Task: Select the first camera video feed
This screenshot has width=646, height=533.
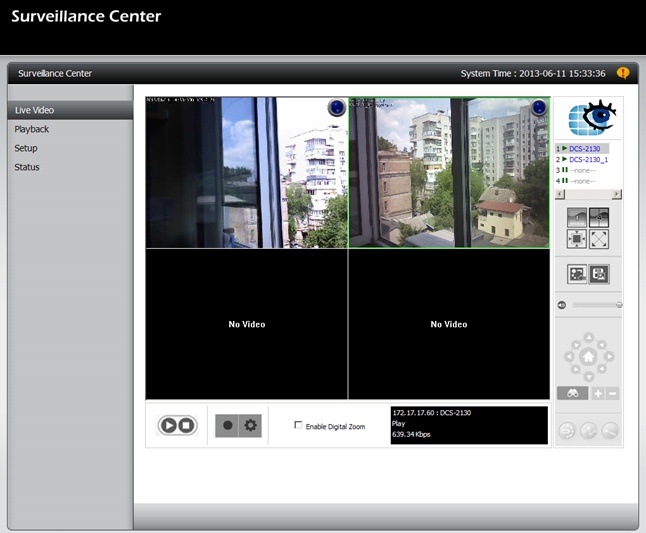Action: [x=247, y=173]
